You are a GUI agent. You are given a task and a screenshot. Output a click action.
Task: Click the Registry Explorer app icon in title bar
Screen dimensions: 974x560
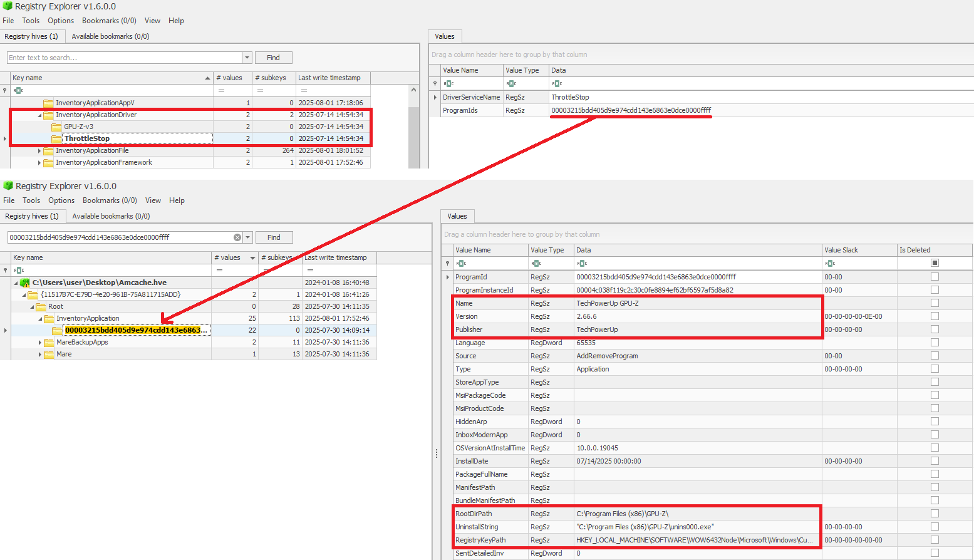6,6
